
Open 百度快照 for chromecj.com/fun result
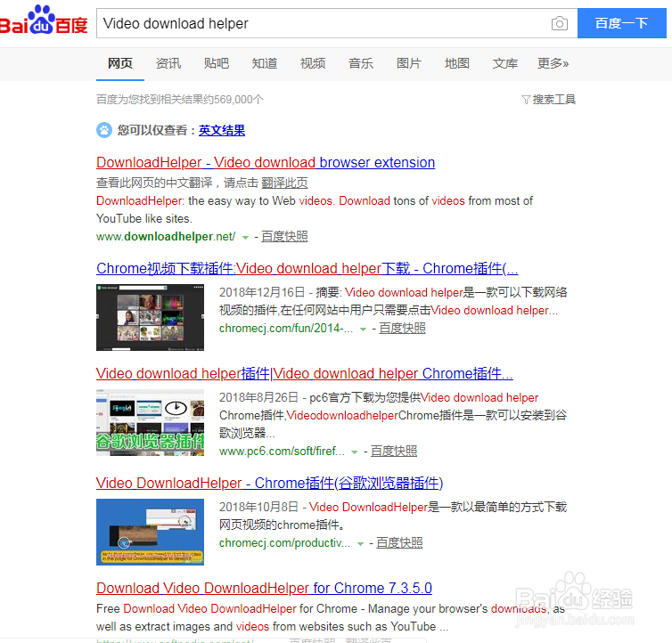point(403,328)
